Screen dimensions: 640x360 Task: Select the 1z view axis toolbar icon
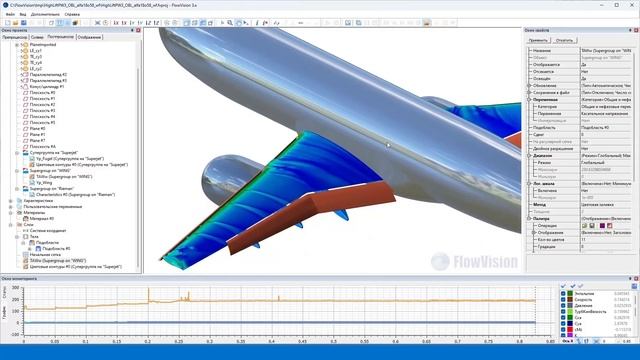[148, 23]
